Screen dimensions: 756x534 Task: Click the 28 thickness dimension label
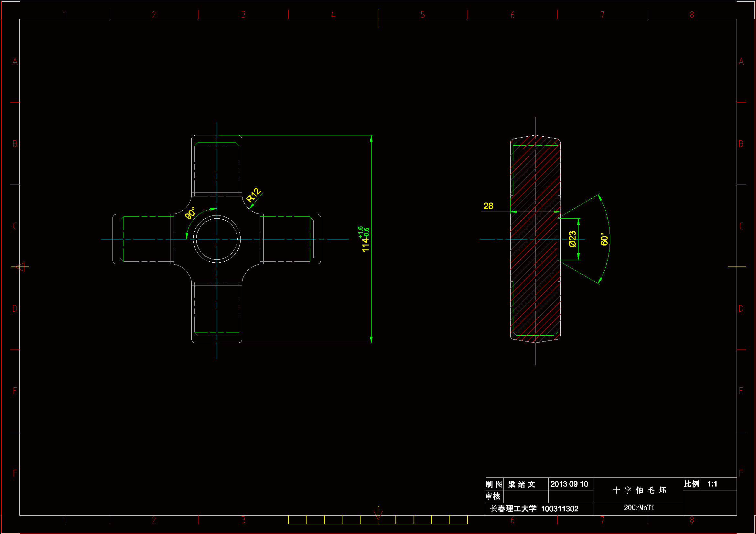pos(488,206)
